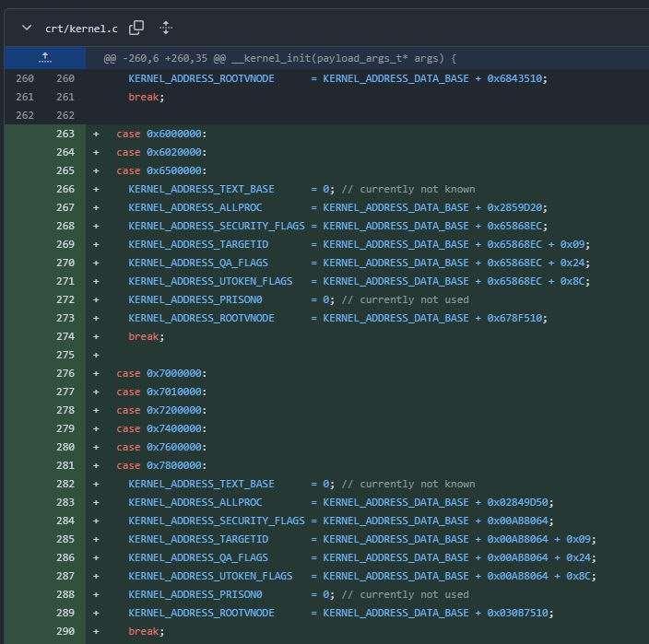Click KERNEL_ADDRESS_TEXT_BASE on line 266
The height and width of the screenshot is (644, 649).
pyautogui.click(x=201, y=189)
